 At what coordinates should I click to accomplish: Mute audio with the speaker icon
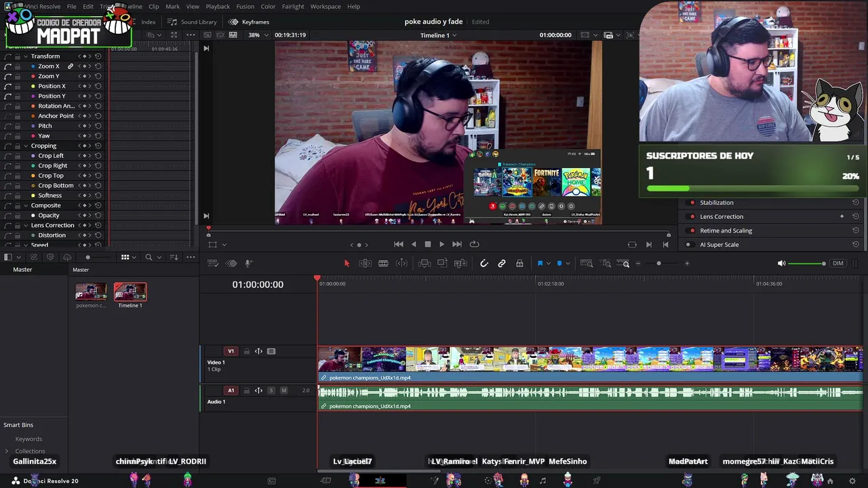click(781, 263)
